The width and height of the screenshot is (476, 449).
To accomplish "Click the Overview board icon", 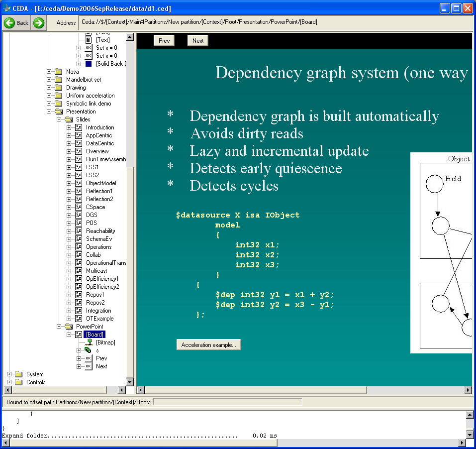I will coord(79,151).
